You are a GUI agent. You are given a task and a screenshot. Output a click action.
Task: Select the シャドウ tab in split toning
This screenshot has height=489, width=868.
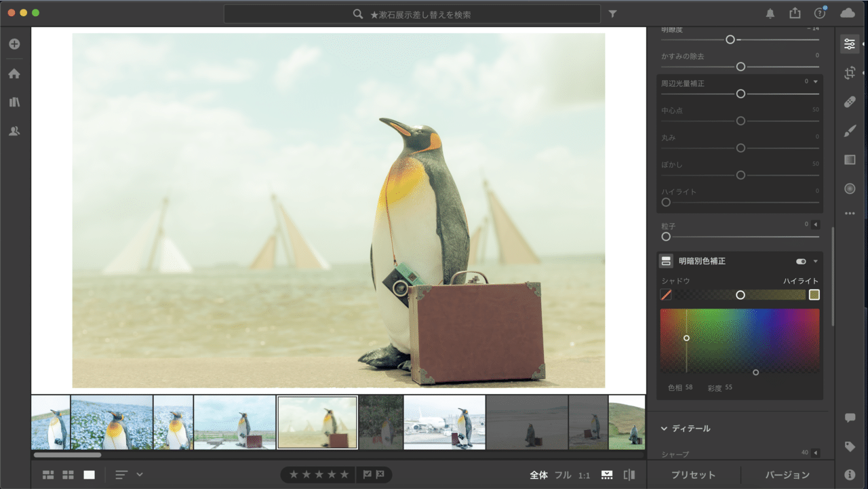(675, 281)
